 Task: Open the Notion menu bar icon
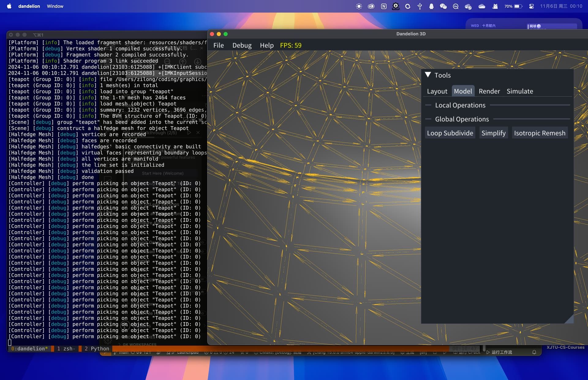[383, 6]
